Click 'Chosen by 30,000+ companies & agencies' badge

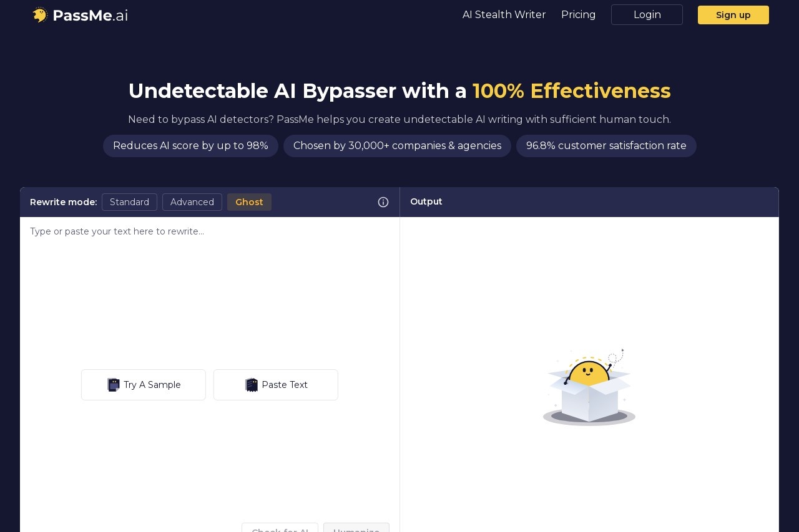coord(397,146)
